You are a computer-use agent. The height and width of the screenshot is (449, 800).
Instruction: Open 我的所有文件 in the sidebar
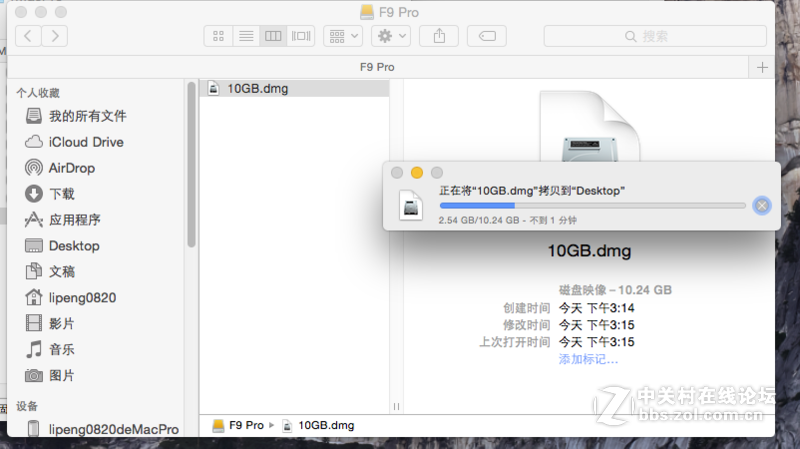[x=87, y=116]
